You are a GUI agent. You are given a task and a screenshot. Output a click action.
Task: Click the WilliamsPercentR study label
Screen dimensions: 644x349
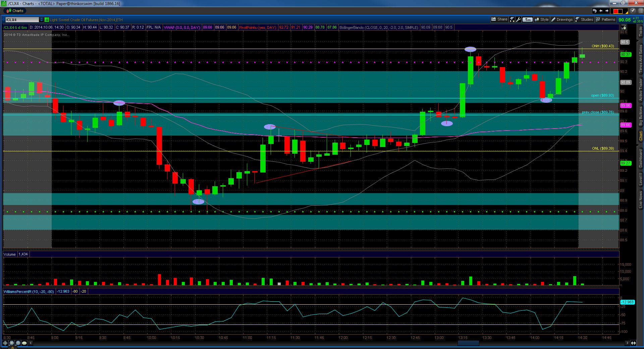pyautogui.click(x=29, y=291)
